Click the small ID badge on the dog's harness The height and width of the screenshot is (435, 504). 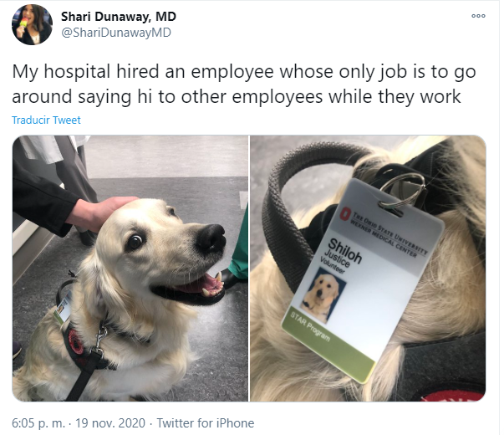[x=64, y=308]
